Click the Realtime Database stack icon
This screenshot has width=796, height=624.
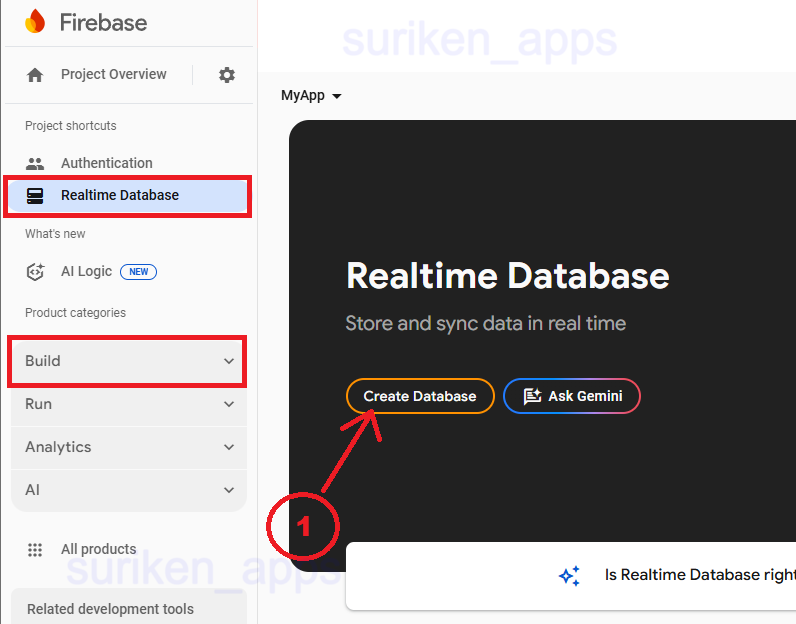coord(35,195)
